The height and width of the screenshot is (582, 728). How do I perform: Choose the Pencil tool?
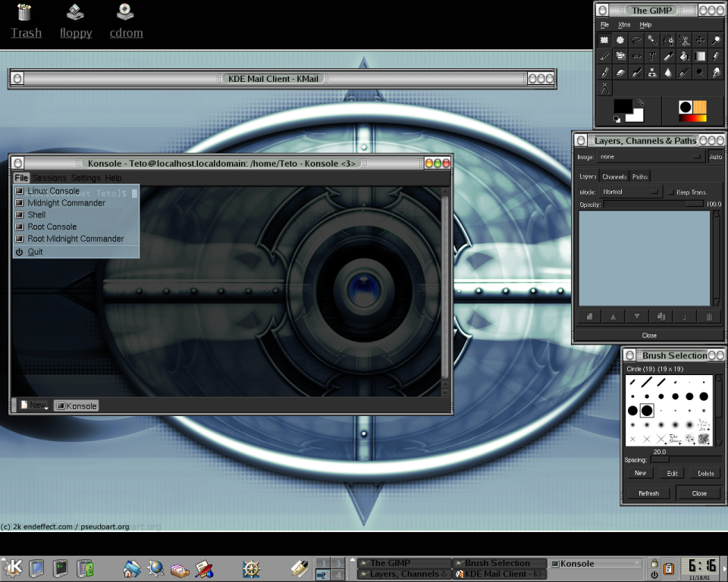(716, 57)
